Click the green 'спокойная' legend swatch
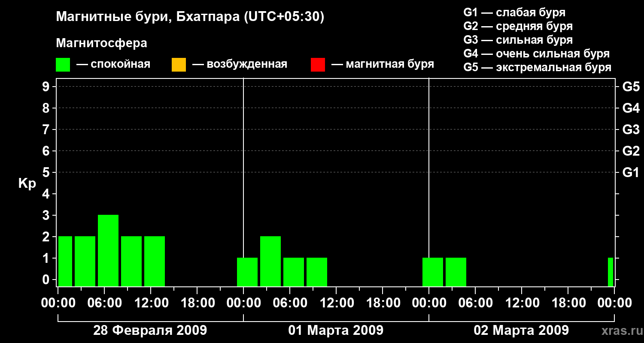Image resolution: width=644 pixels, height=343 pixels. click(x=63, y=65)
